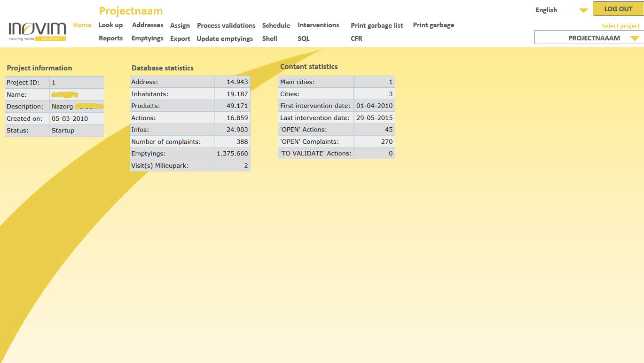Click the Print garbage menu item
The height and width of the screenshot is (363, 644).
coord(433,25)
